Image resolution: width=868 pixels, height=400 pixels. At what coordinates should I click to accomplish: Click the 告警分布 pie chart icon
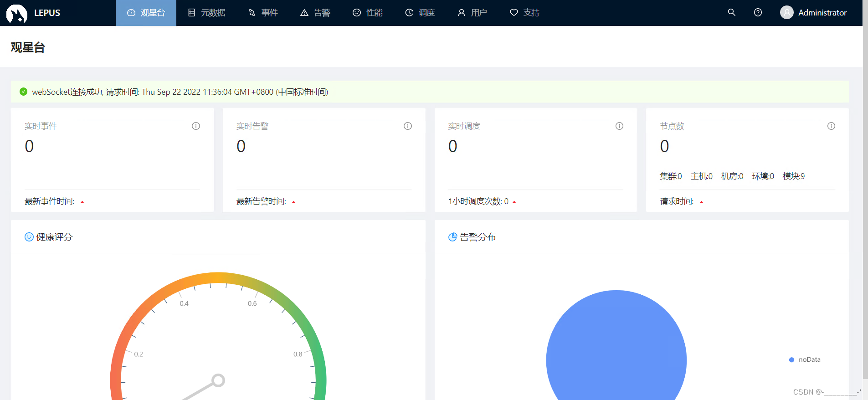tap(452, 237)
